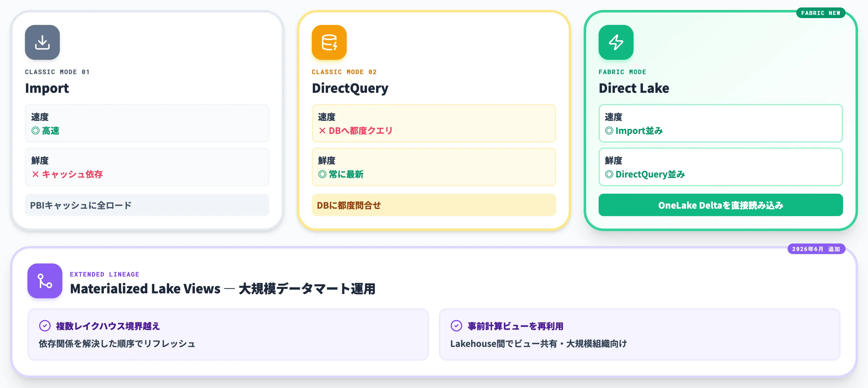Click the 2026年6月 追加 badge
Viewport: 868px width, 388px height.
(816, 249)
